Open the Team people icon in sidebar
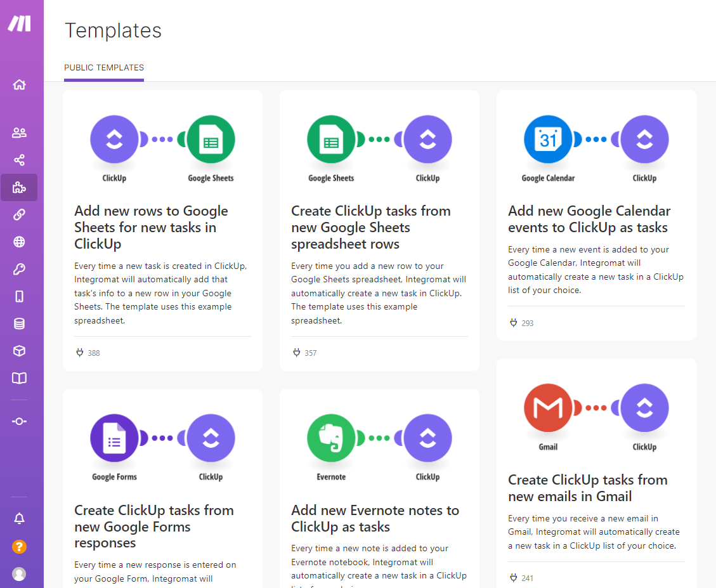The height and width of the screenshot is (588, 716). pyautogui.click(x=19, y=133)
